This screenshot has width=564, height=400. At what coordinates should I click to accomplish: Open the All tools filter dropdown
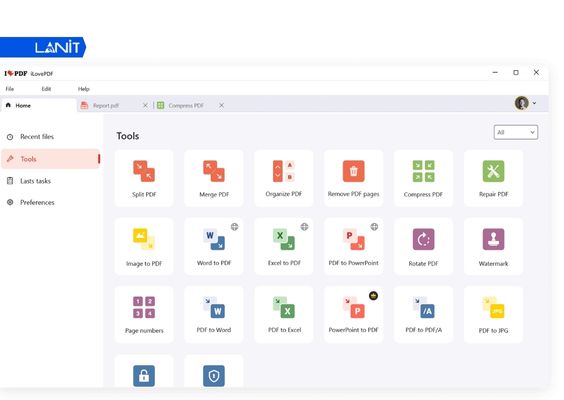coord(516,132)
